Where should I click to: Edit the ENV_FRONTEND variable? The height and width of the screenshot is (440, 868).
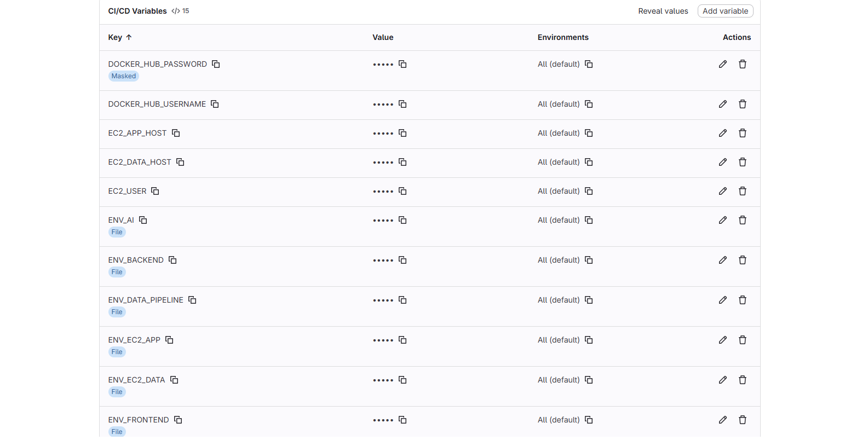[722, 420]
